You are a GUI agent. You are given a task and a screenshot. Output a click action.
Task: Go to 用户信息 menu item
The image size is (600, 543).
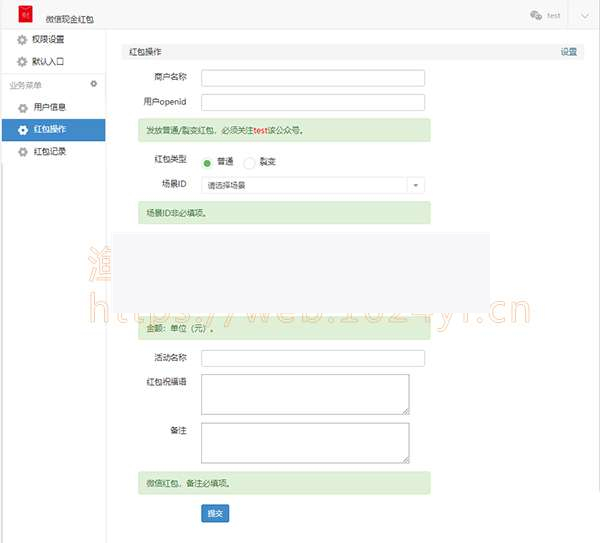50,107
